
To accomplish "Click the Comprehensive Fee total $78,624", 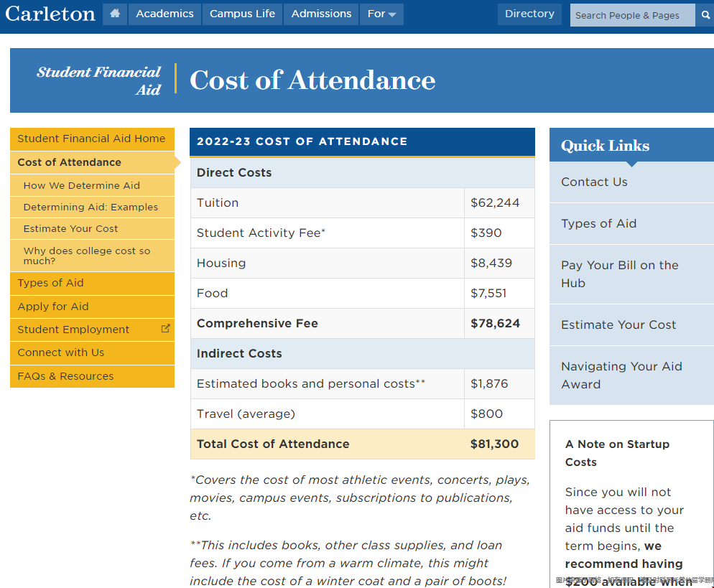I will click(x=495, y=324).
